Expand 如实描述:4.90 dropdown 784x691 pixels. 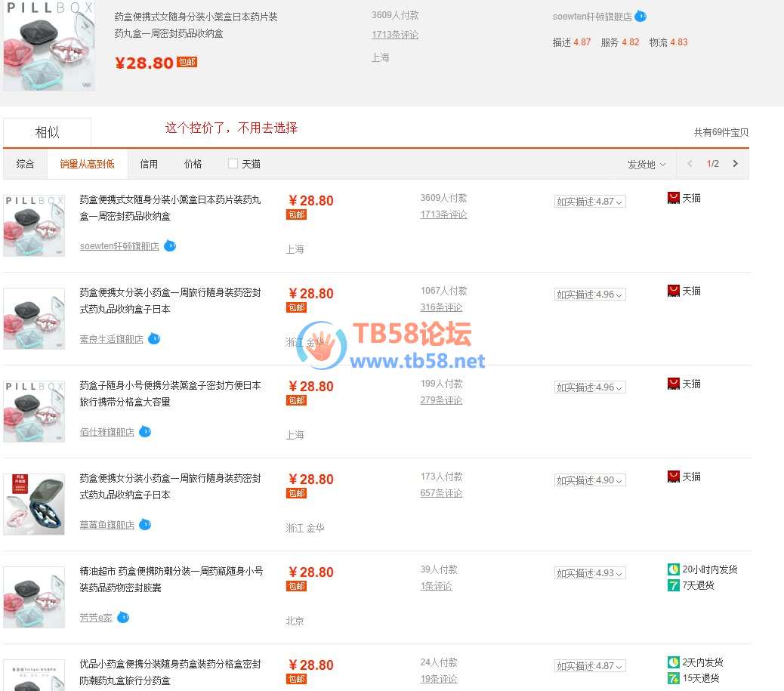click(589, 480)
